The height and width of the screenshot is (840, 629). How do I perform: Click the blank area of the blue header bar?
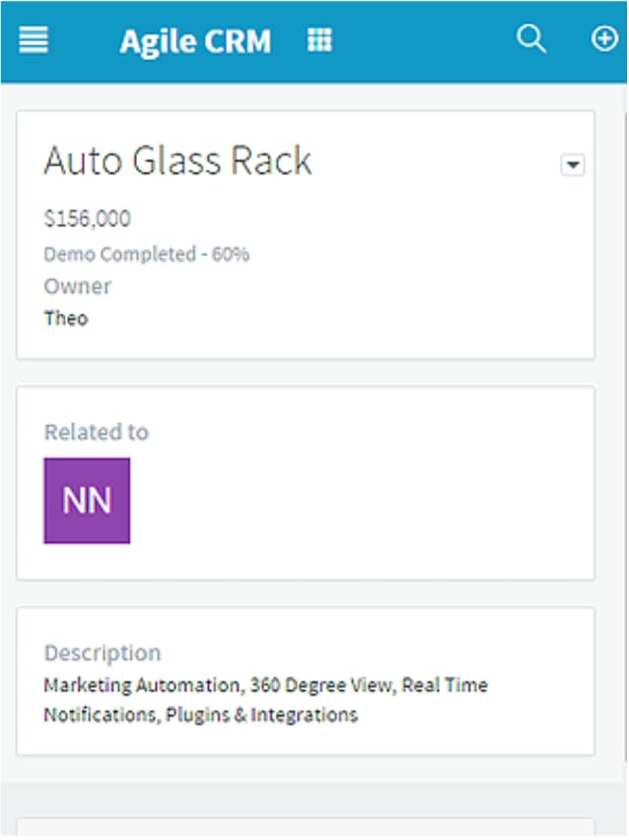tap(423, 40)
